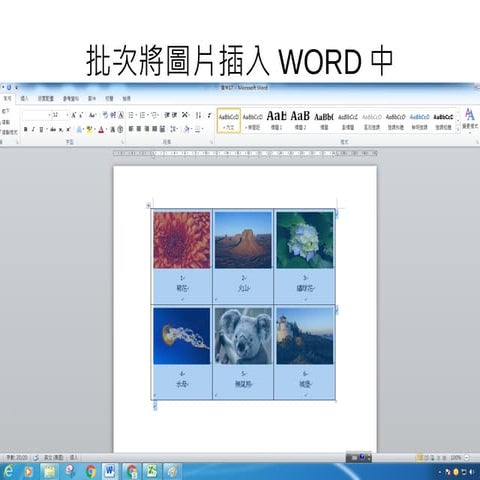The image size is (480, 480).
Task: Switch to the 參考資料 ribbon tab
Action: coord(71,99)
